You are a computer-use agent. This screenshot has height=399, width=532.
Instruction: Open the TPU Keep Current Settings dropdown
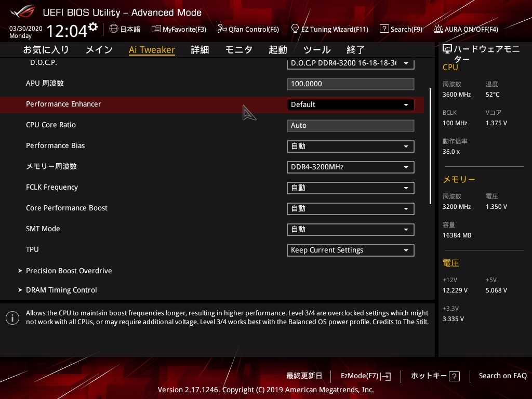pos(350,250)
